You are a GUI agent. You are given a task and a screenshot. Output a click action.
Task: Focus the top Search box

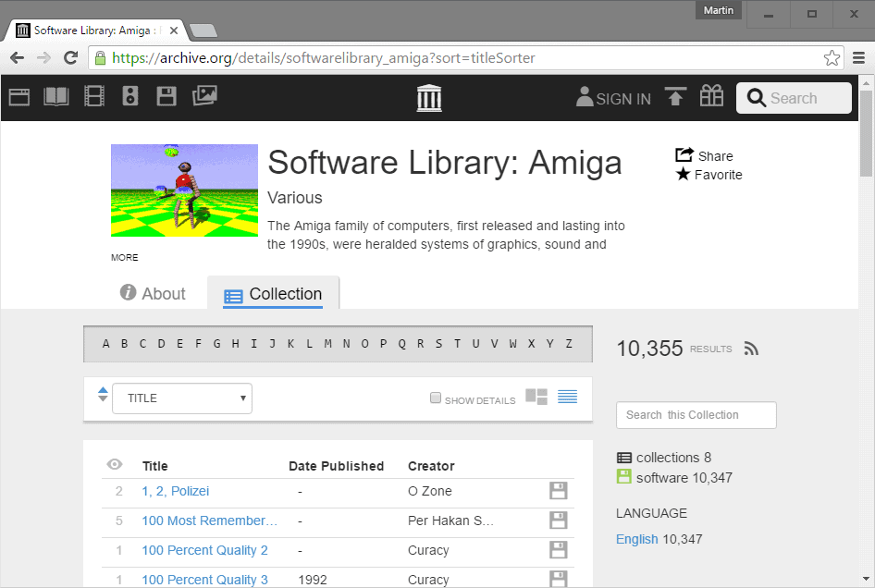(794, 98)
